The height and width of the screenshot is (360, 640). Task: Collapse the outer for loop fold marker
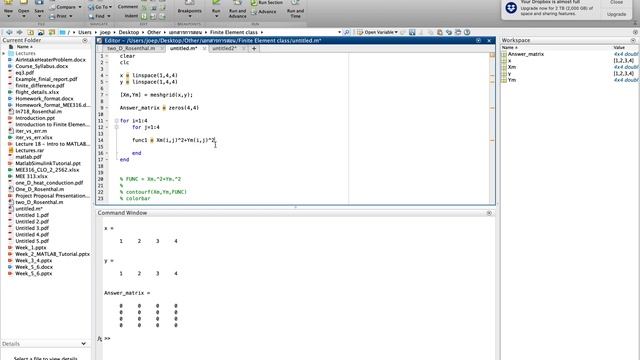tap(116, 121)
